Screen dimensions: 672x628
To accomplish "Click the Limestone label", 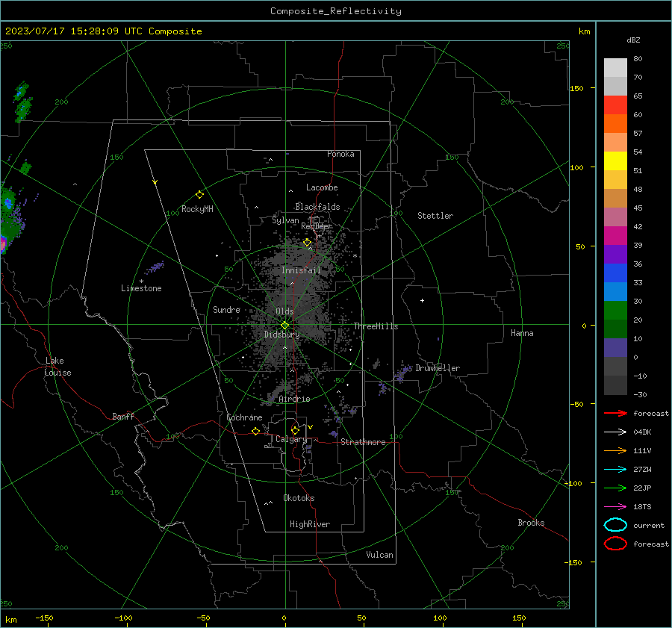I will point(141,288).
